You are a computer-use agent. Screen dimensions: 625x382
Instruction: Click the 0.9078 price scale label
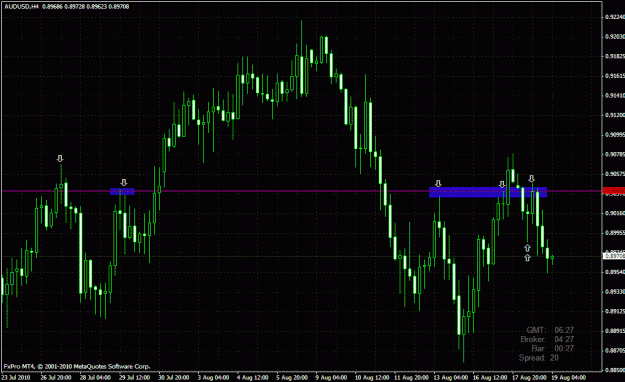coord(614,154)
